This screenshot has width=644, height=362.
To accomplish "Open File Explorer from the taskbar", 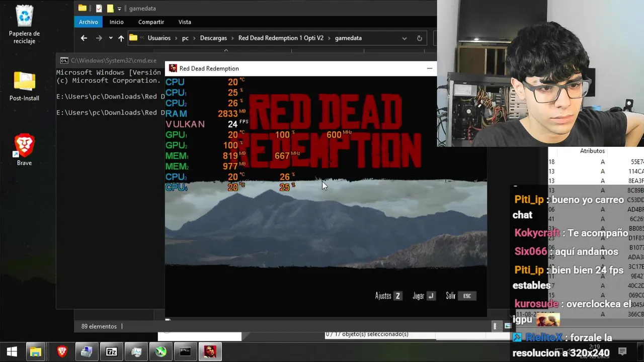I will click(35, 352).
